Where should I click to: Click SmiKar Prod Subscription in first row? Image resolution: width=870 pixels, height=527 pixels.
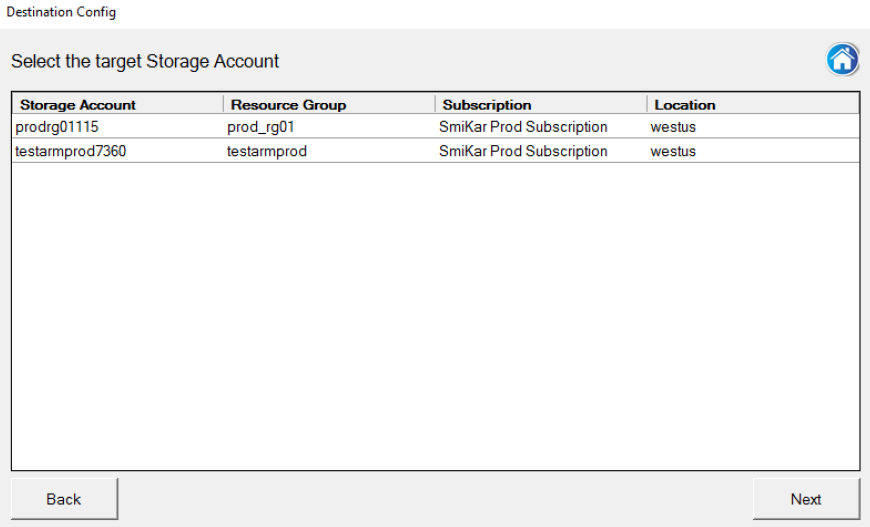523,126
